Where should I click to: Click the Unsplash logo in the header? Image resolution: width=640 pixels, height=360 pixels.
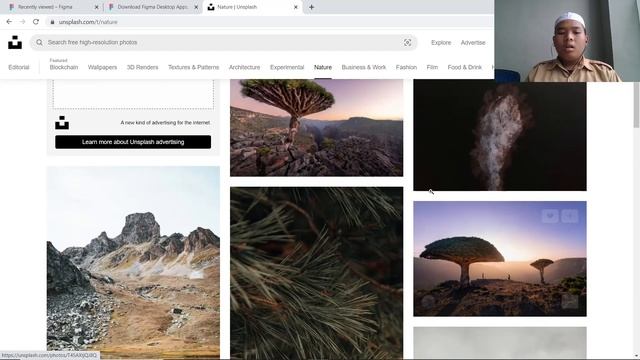[x=15, y=42]
